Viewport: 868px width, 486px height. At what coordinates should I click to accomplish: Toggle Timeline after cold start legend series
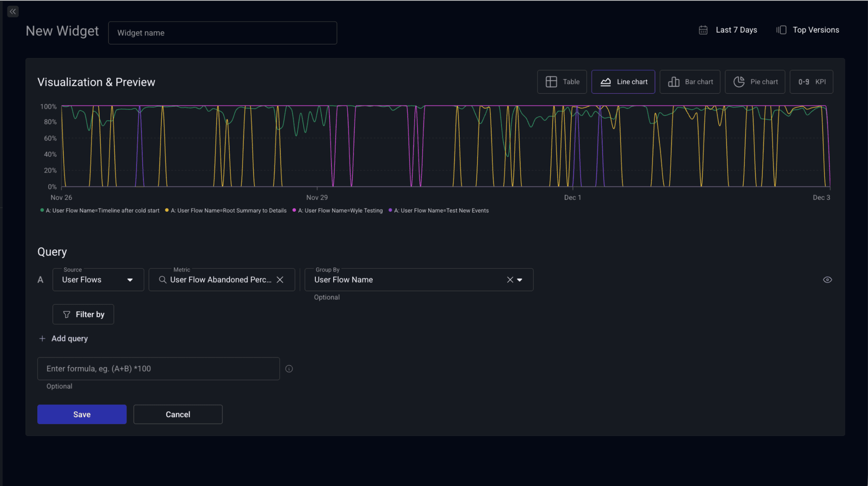[102, 210]
